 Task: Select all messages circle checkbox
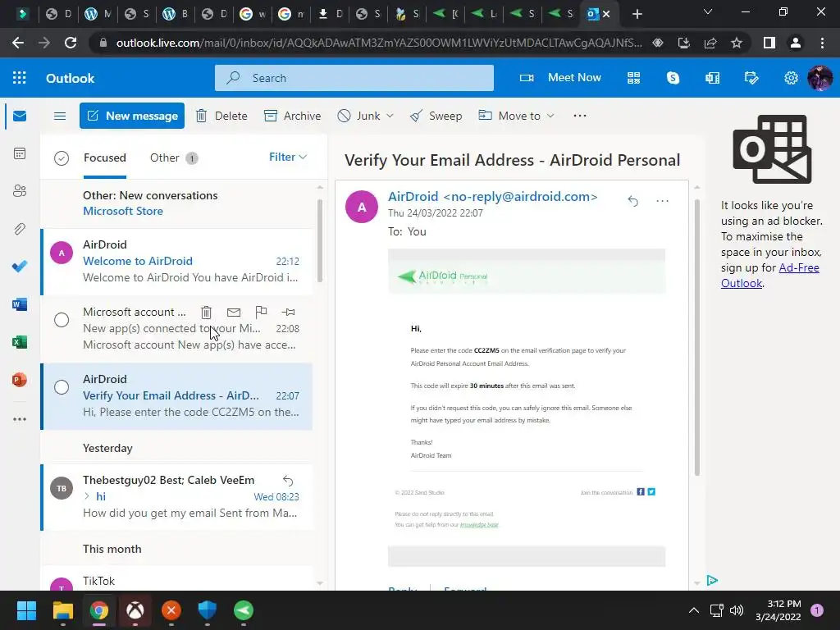pyautogui.click(x=62, y=158)
